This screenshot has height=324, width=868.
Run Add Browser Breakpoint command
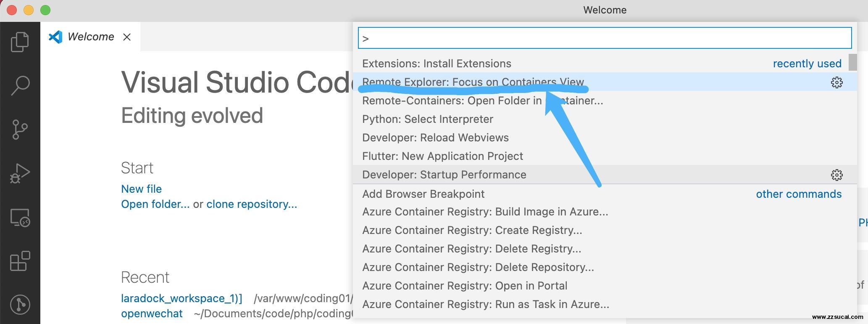pyautogui.click(x=605, y=194)
